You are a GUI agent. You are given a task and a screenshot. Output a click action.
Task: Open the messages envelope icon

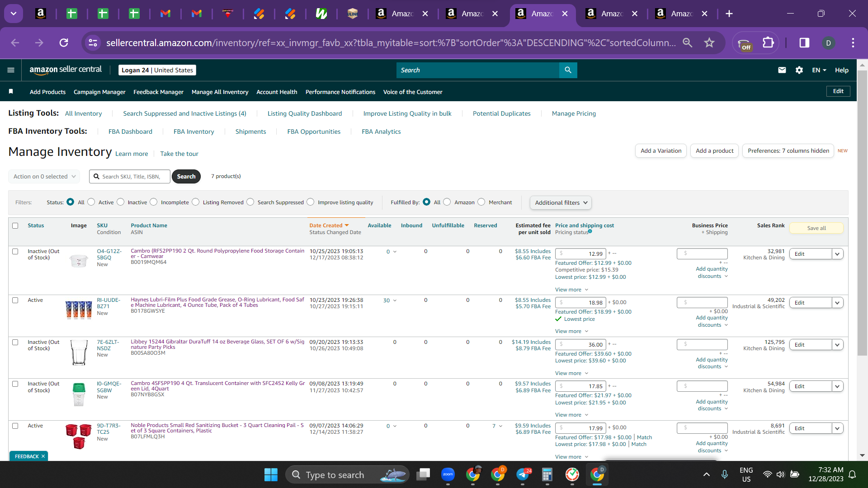(782, 70)
